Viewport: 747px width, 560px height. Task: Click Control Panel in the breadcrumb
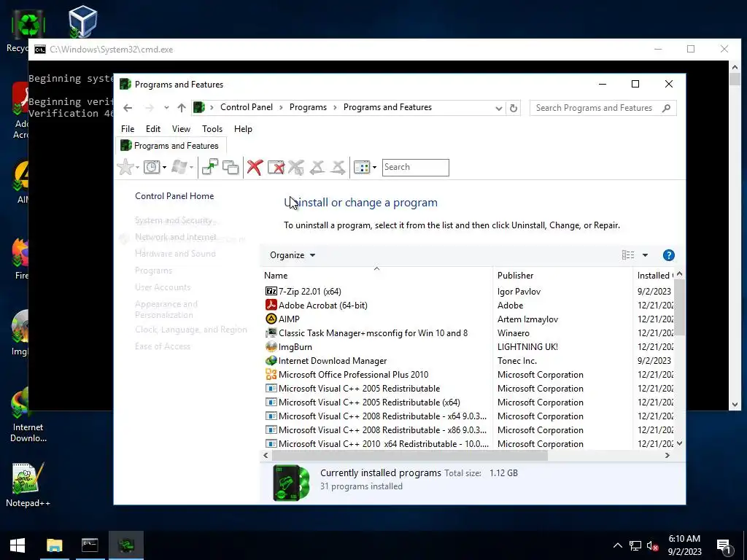[247, 108]
